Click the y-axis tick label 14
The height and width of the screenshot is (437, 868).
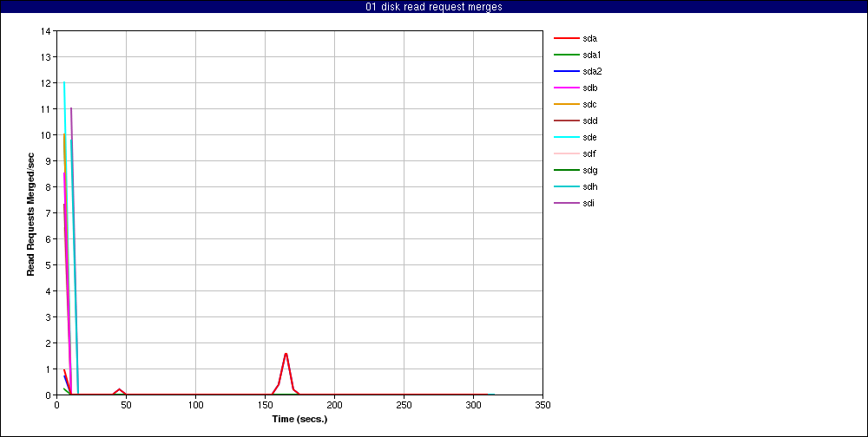coord(46,31)
